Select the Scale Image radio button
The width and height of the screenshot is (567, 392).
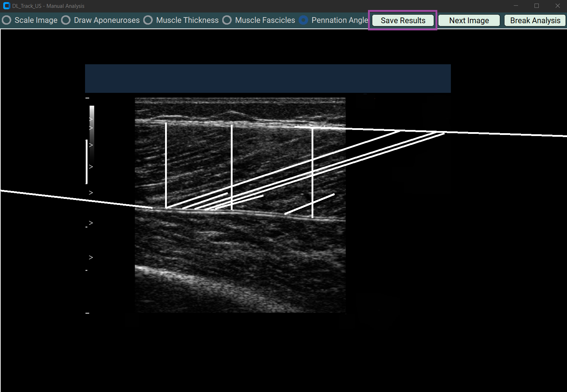[6, 20]
